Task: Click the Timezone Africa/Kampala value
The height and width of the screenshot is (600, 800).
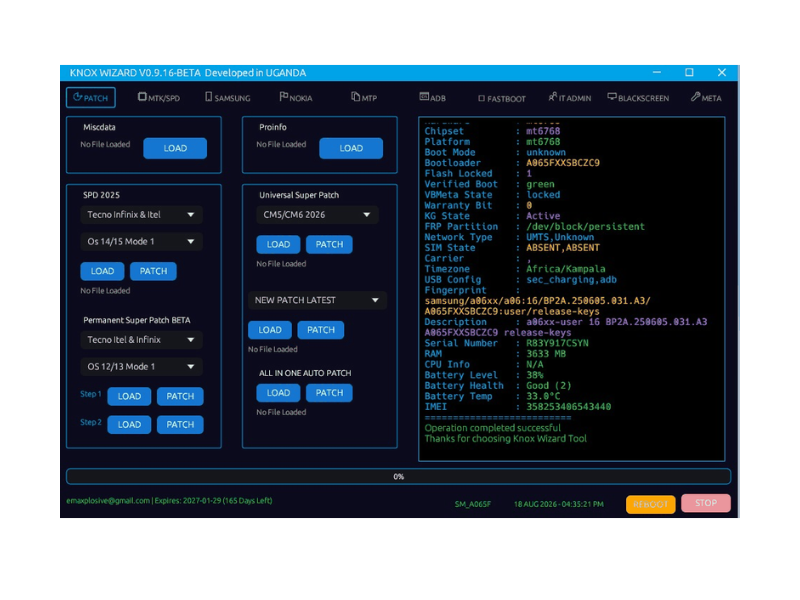Action: [566, 269]
